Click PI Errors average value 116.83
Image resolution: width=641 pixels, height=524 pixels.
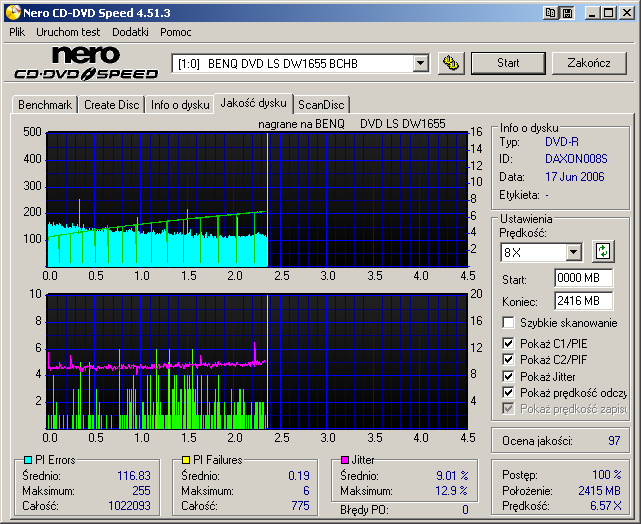tap(134, 476)
